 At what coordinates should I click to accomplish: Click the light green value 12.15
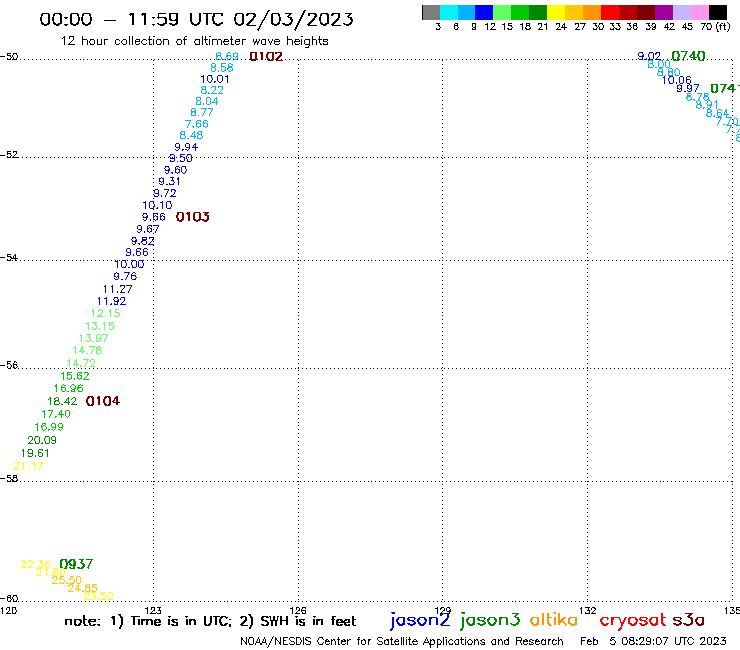pyautogui.click(x=106, y=313)
